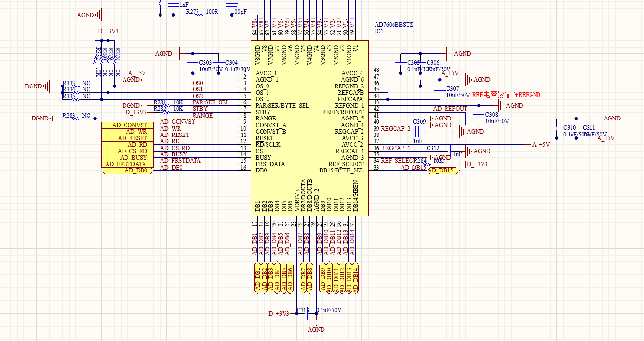Select the 100R resistor value
This screenshot has height=341, width=644.
(x=212, y=11)
